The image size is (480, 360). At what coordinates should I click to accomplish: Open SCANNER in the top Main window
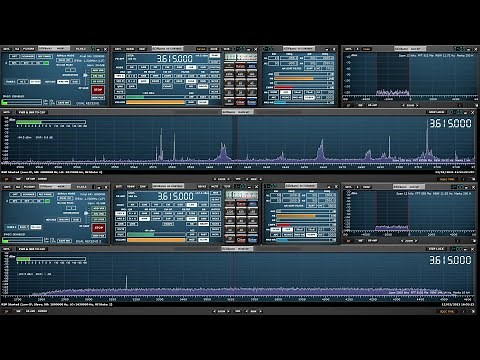pyautogui.click(x=28, y=56)
